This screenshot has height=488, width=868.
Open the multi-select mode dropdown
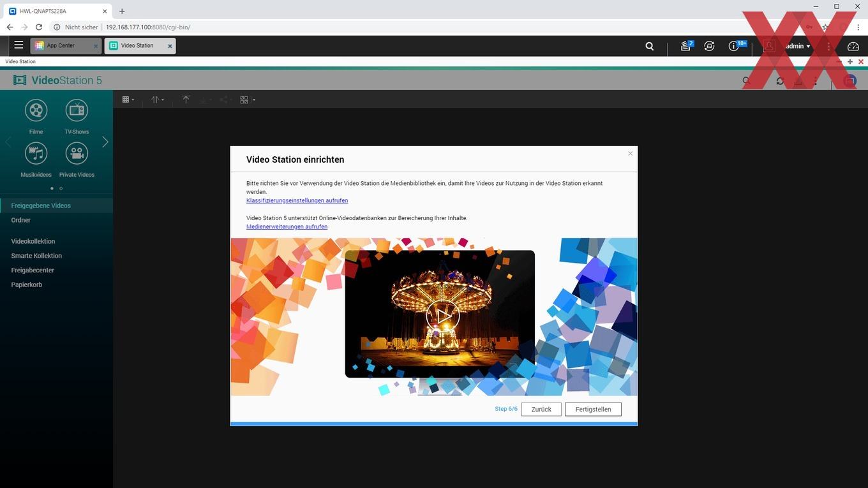tap(248, 100)
